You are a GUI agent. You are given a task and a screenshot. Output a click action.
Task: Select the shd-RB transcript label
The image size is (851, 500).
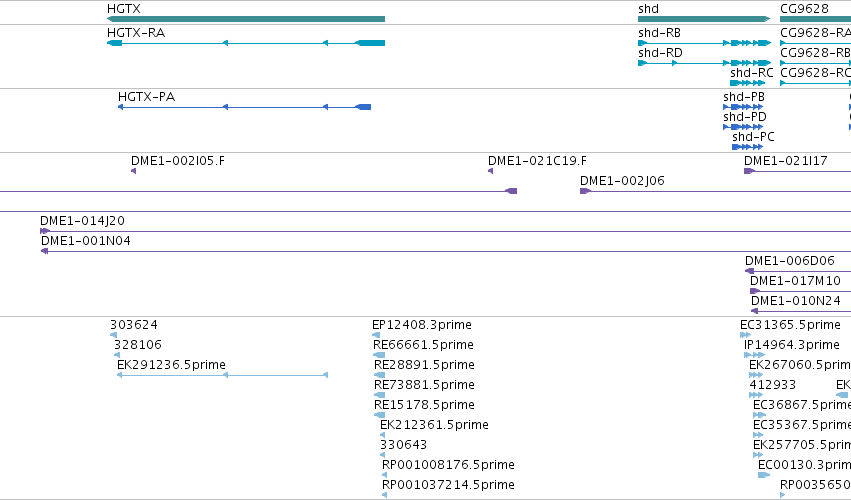[x=659, y=33]
